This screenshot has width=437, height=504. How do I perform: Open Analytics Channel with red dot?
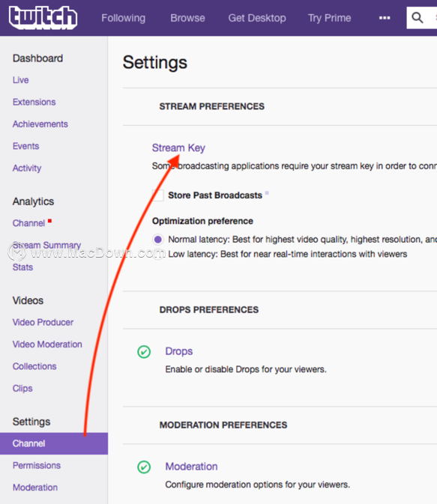coord(28,223)
